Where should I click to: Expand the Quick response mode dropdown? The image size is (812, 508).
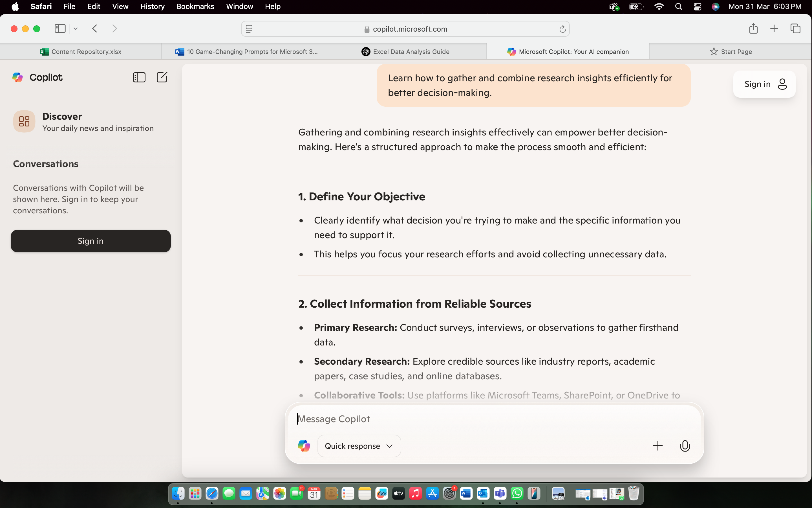coord(359,446)
